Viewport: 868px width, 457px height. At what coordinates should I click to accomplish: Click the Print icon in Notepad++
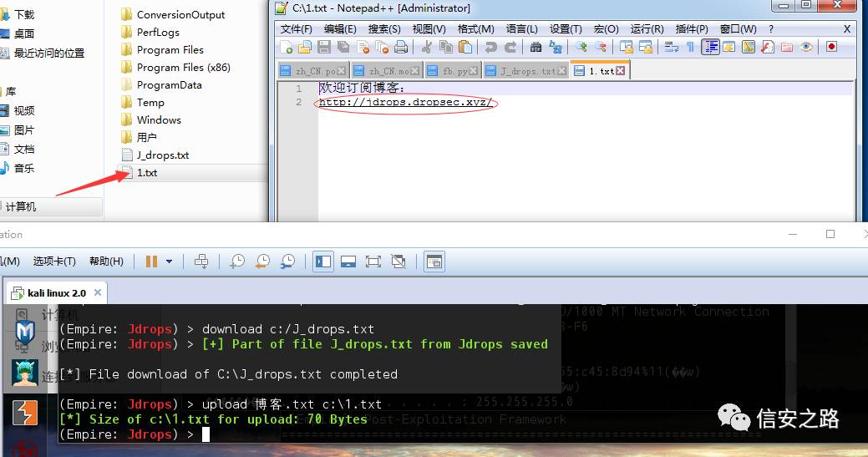pyautogui.click(x=401, y=47)
